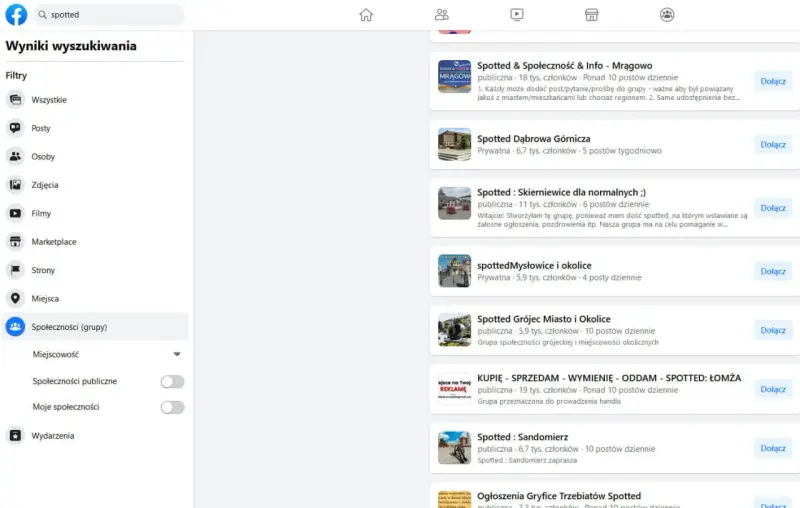Viewport: 800px width, 508px height.
Task: Click the Mysłowice group thumbnail
Action: click(455, 271)
